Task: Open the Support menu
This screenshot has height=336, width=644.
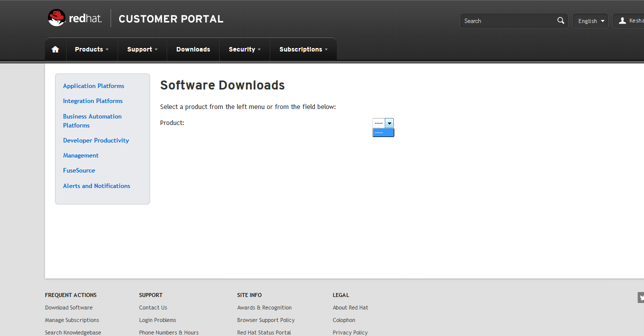Action: pos(142,49)
